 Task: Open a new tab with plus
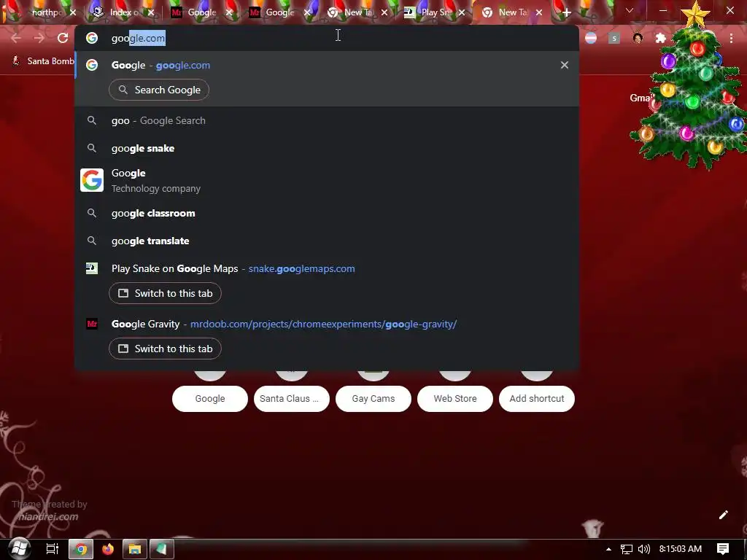[566, 13]
